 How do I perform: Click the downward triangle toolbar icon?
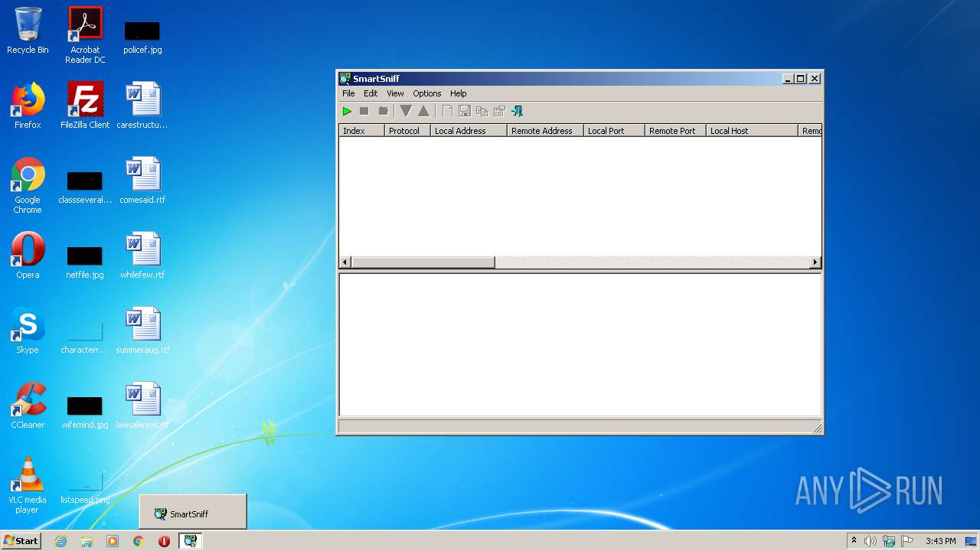(x=406, y=111)
